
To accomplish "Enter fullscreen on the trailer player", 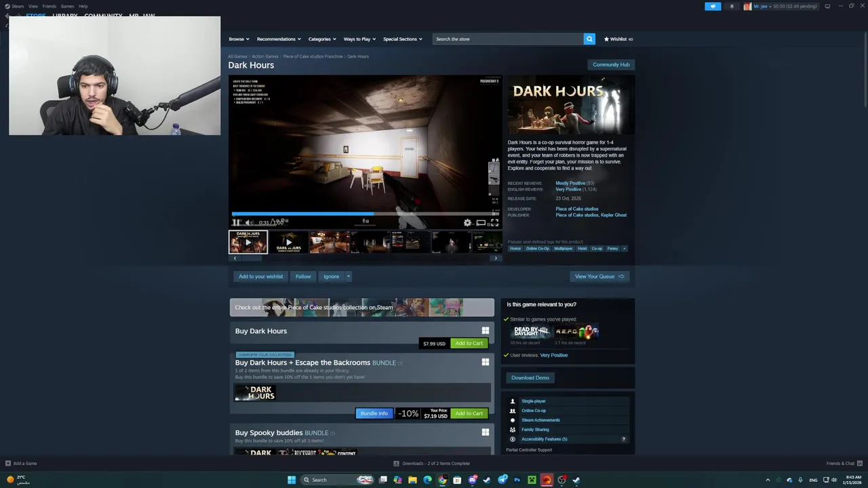I will [494, 222].
